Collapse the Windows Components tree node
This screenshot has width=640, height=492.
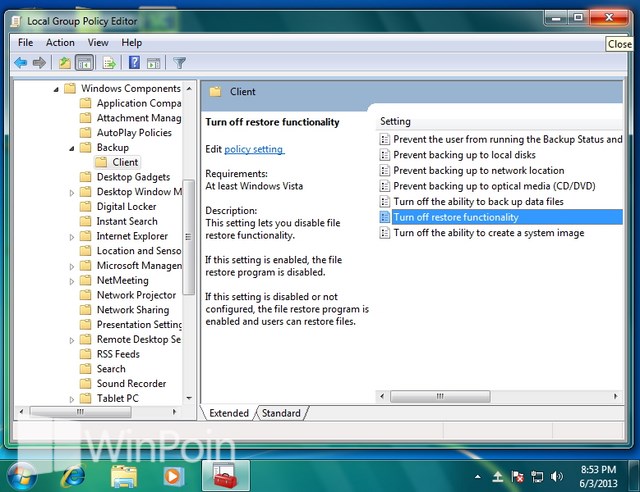[56, 89]
